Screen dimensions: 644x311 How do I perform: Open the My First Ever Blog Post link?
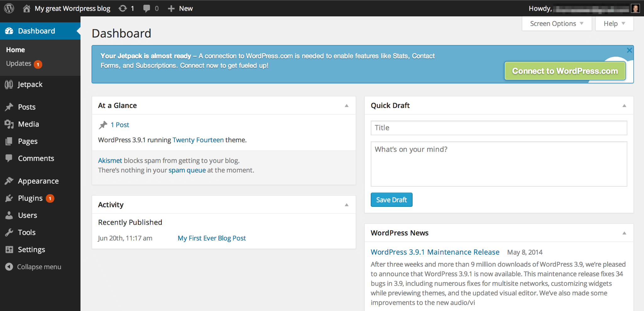point(212,238)
